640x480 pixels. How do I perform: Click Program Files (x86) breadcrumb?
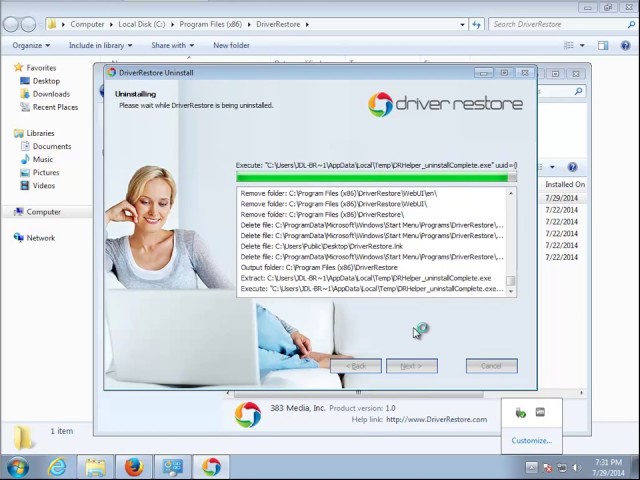pos(211,24)
